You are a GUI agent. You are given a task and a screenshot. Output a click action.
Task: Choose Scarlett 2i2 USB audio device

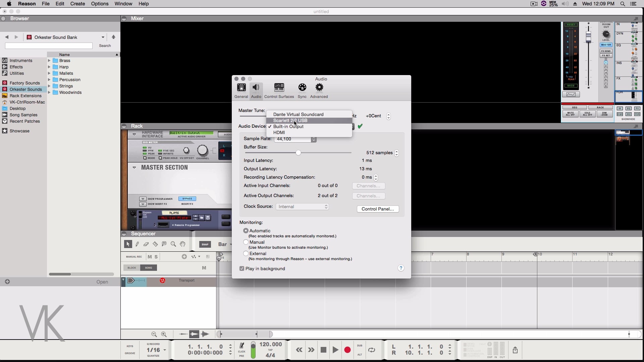coord(290,120)
